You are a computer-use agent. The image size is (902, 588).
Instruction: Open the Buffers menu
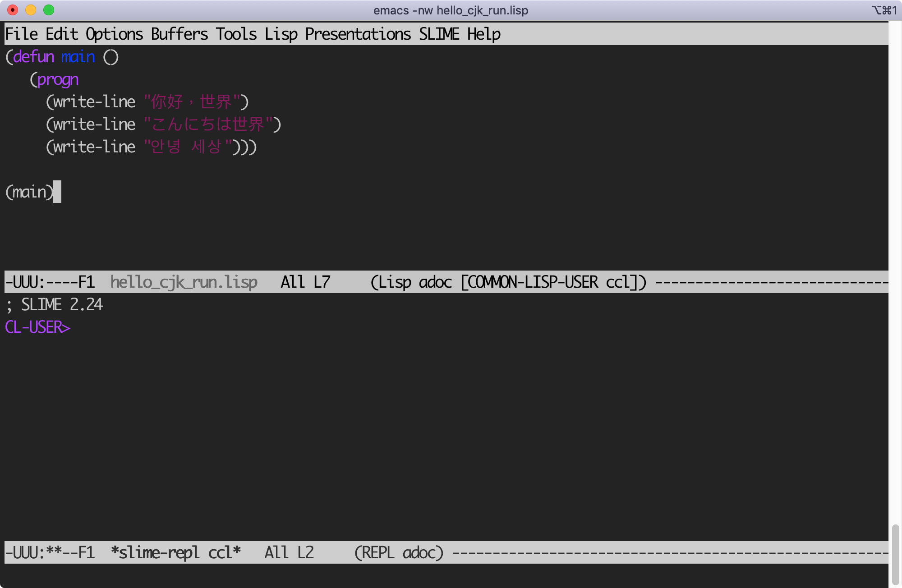[179, 34]
